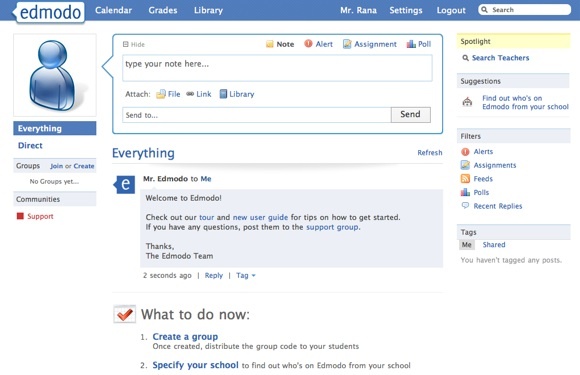Click the Assignments filter icon

point(465,165)
